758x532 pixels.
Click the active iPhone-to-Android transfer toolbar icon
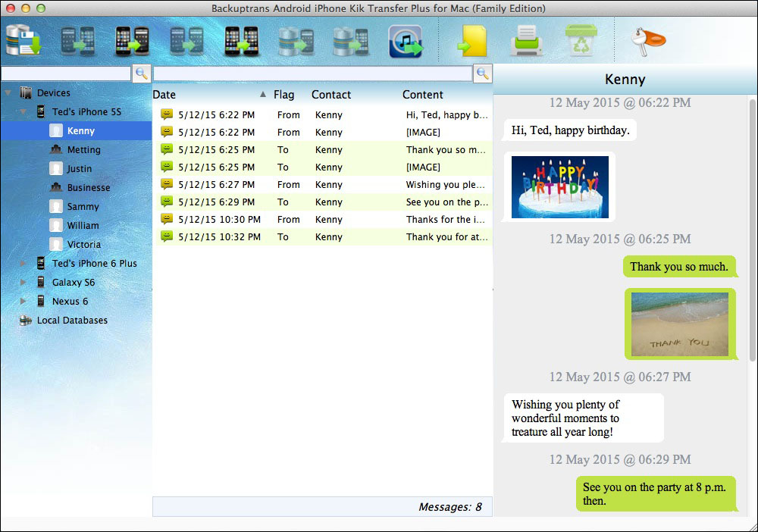coord(132,41)
